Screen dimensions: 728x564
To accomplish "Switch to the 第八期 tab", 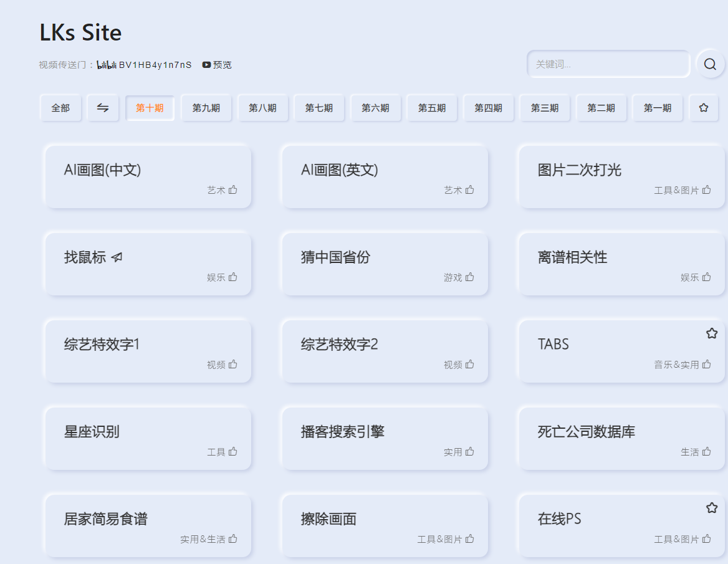I will pyautogui.click(x=262, y=108).
